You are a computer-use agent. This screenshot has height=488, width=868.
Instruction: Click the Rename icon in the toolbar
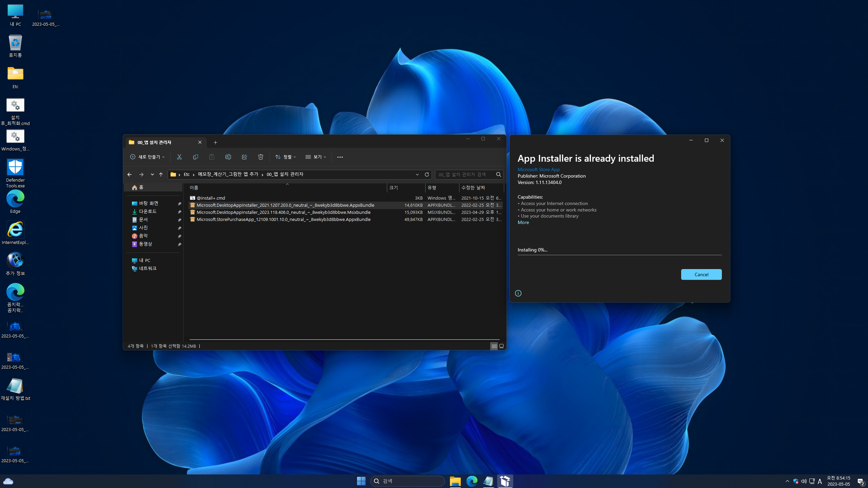(228, 157)
